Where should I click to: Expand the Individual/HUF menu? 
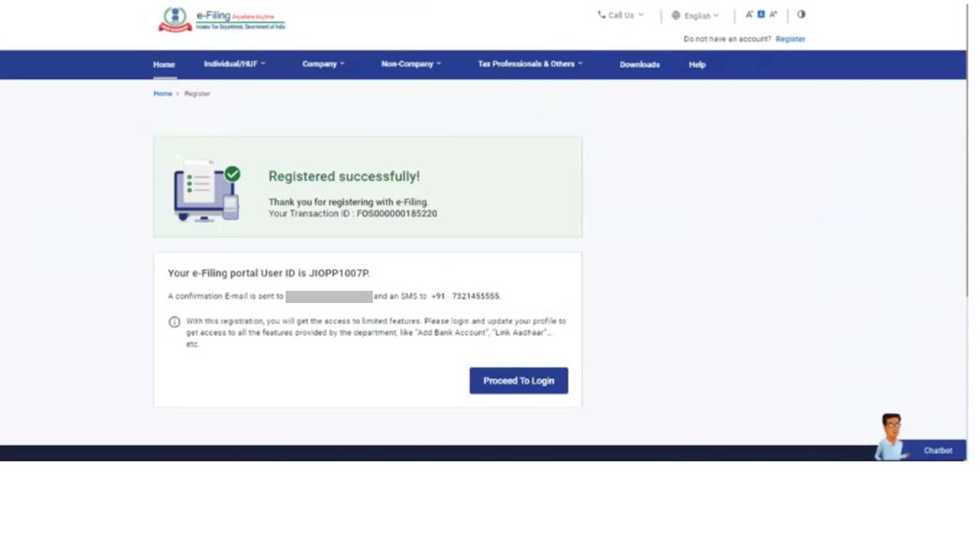234,64
